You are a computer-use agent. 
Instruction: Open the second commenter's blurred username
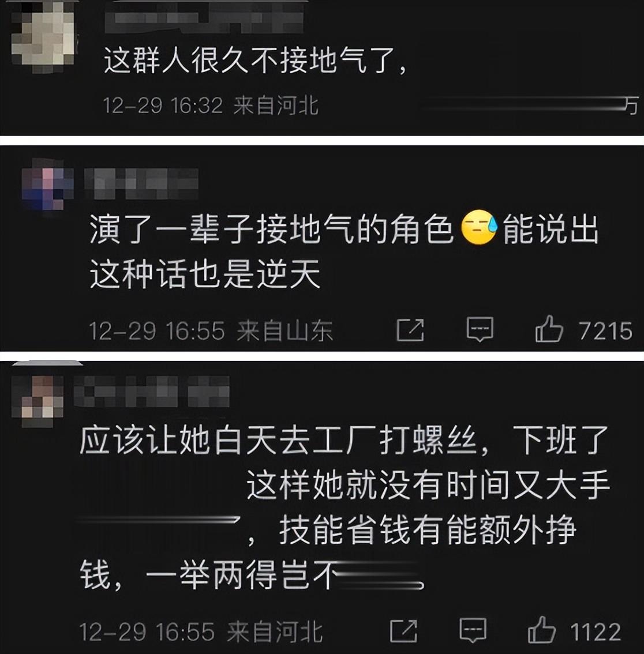[141, 183]
